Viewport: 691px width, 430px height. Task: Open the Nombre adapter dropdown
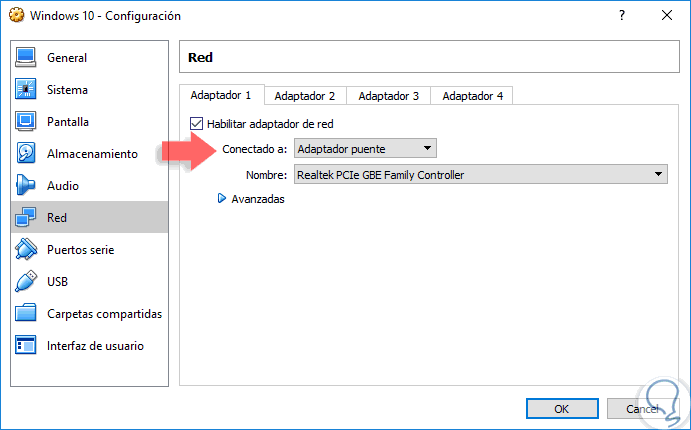coord(481,175)
